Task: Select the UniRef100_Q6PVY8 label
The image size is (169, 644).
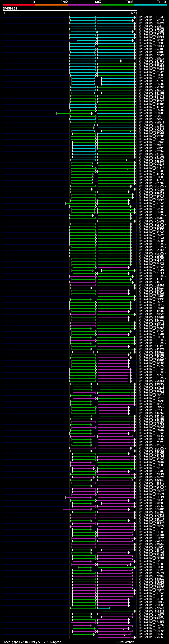Action: pyautogui.click(x=152, y=78)
